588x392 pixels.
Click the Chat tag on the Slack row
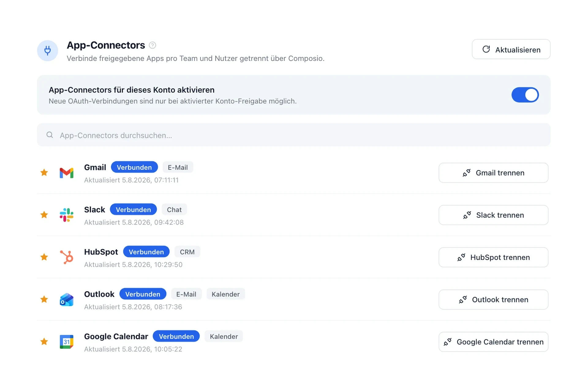(174, 209)
